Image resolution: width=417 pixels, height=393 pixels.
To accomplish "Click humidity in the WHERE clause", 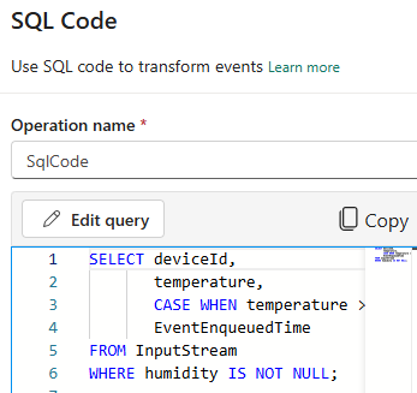I will point(181,374).
